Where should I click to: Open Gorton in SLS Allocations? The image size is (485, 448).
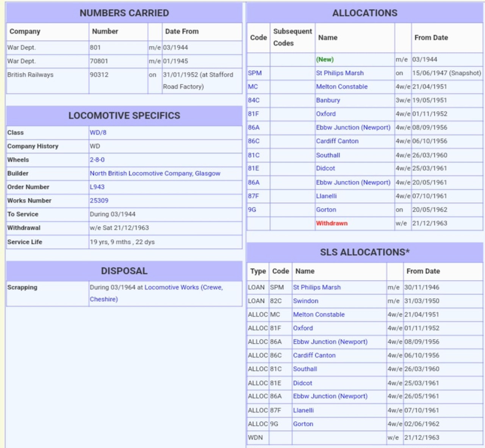[x=303, y=424]
